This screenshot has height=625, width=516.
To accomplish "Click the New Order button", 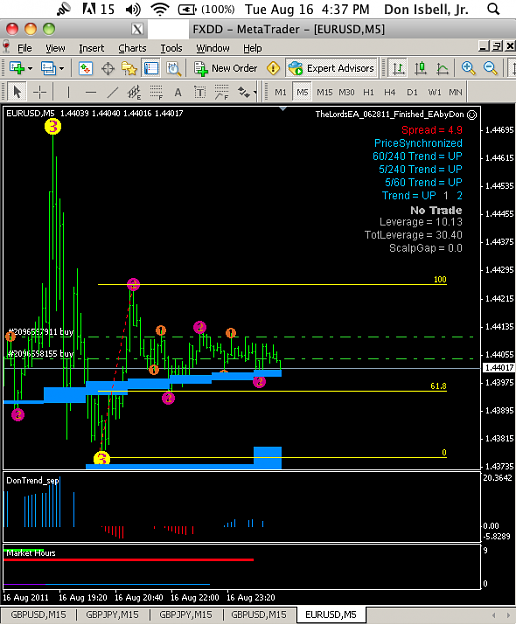I will [226, 68].
